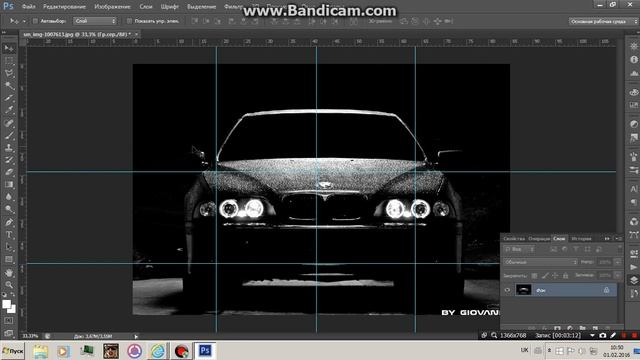This screenshot has width=640, height=360.
Task: Toggle pixel layer filter in Layers panel
Action: tap(553, 249)
